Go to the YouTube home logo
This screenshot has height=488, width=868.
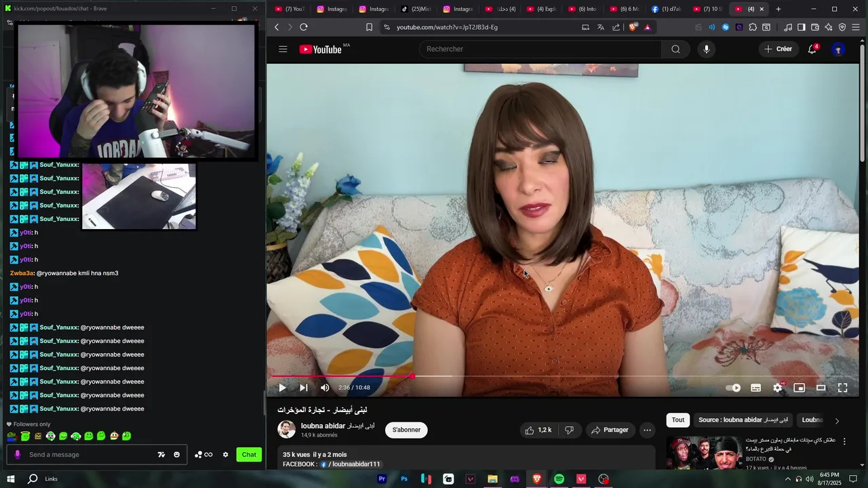click(x=320, y=49)
